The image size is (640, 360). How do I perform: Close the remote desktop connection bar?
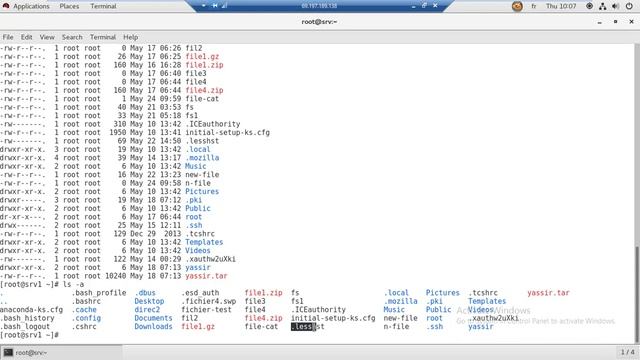click(435, 6)
